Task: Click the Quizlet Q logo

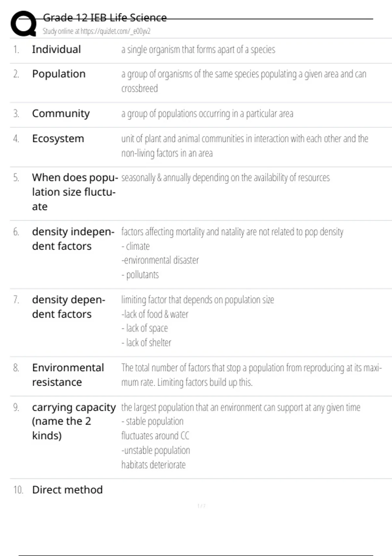Action: 24,24
